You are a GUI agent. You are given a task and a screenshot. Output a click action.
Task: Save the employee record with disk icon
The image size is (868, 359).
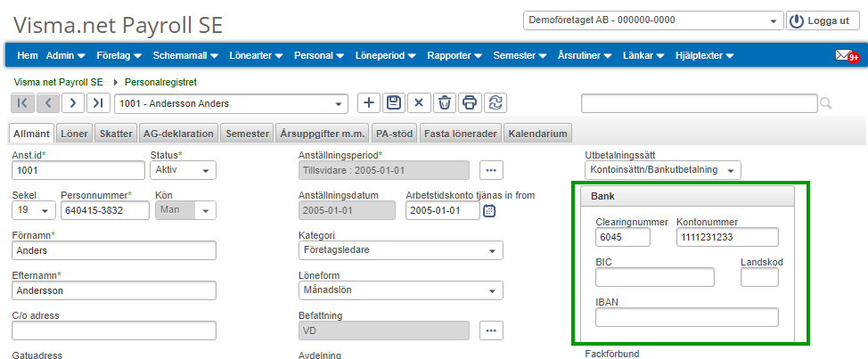pos(394,102)
